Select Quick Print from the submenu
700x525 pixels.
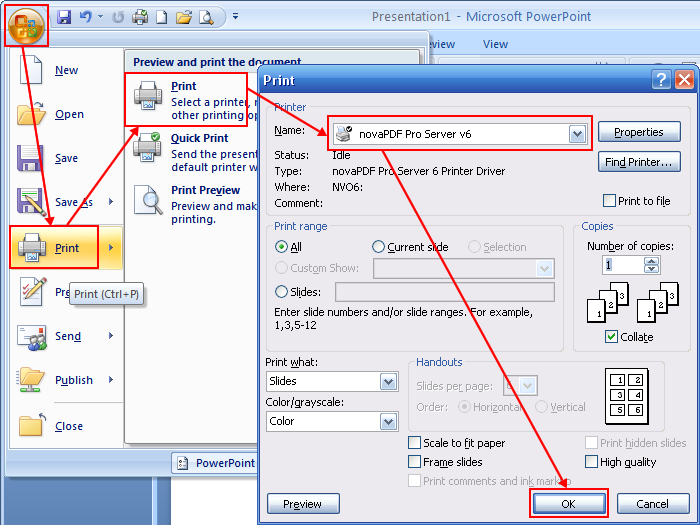(199, 138)
